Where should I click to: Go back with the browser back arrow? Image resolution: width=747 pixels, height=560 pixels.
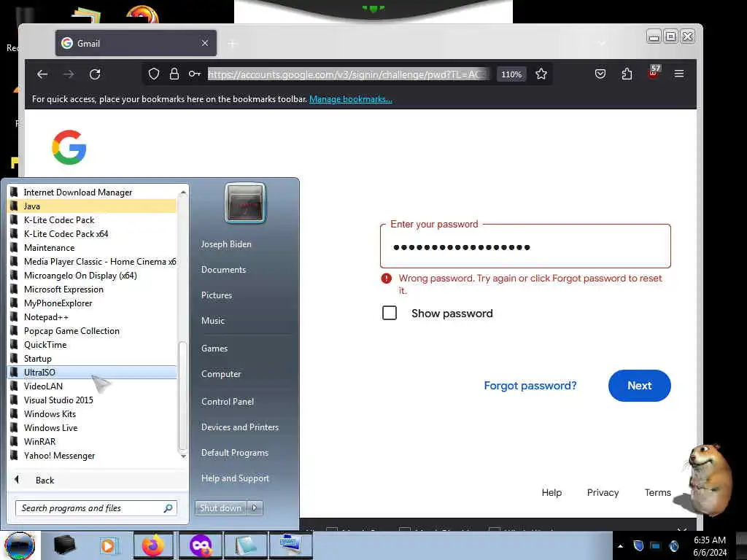coord(42,74)
